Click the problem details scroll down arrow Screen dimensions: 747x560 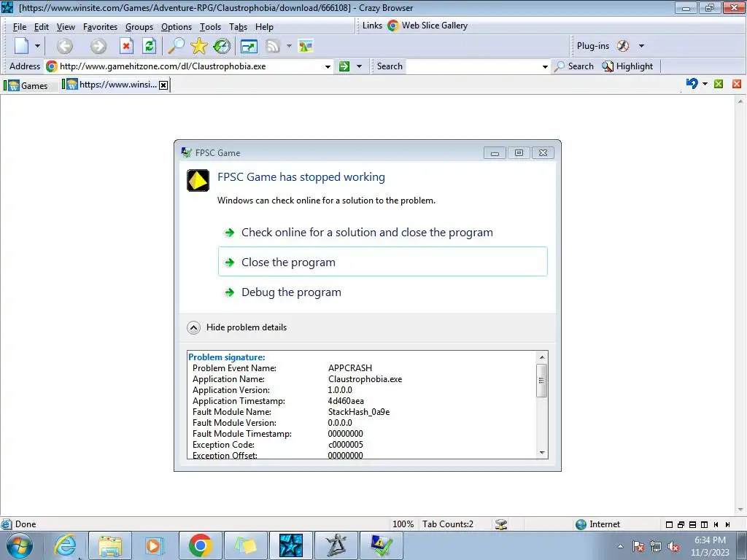coord(542,453)
